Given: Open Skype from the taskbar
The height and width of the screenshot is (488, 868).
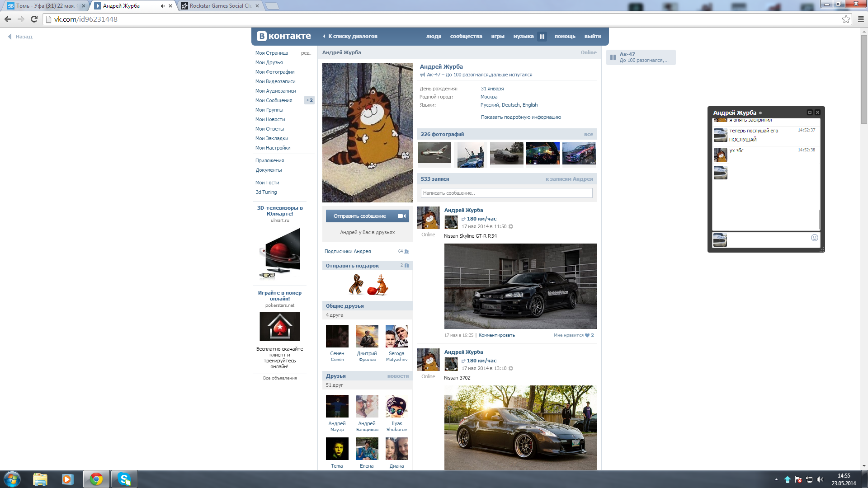Looking at the screenshot, I should (124, 479).
